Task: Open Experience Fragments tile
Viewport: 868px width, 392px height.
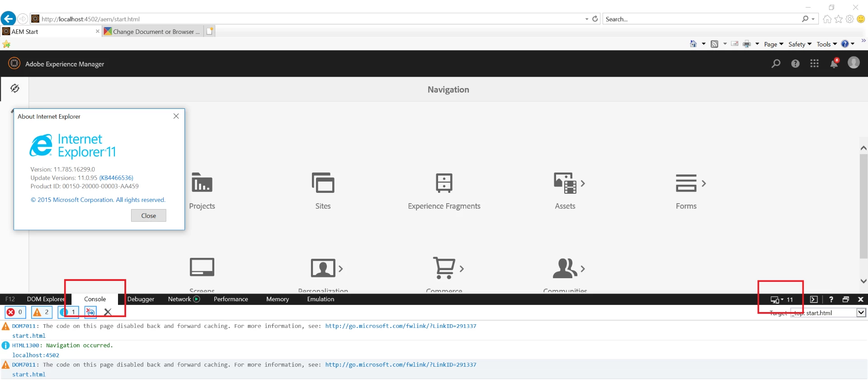Action: (x=444, y=191)
